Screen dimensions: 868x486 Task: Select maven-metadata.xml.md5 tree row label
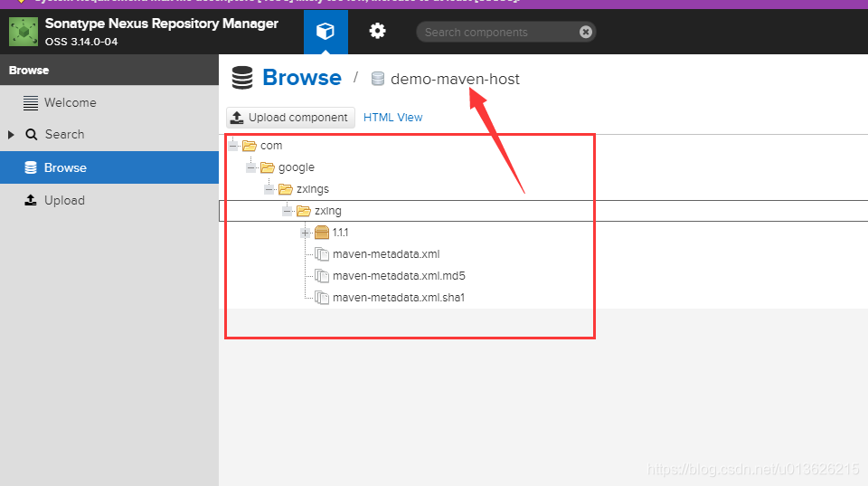tap(399, 276)
